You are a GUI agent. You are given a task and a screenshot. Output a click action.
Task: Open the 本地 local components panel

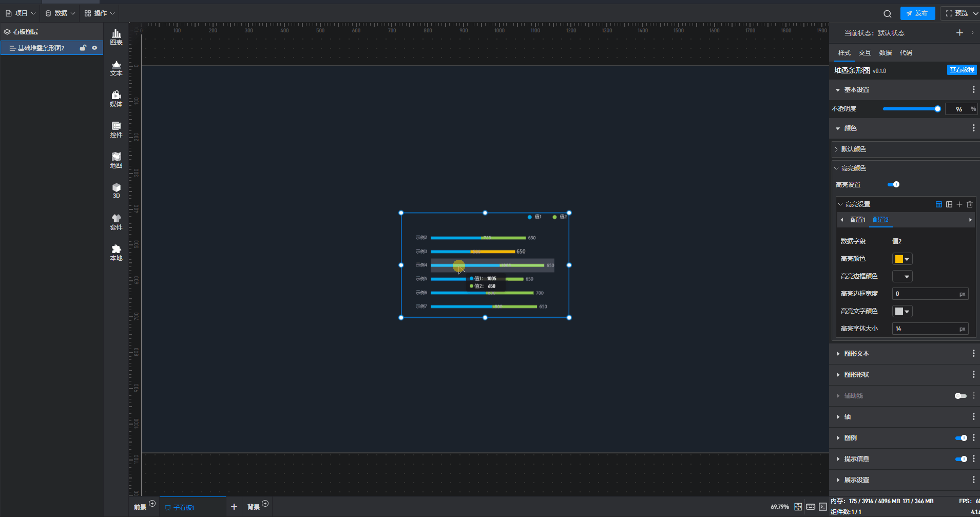click(117, 253)
